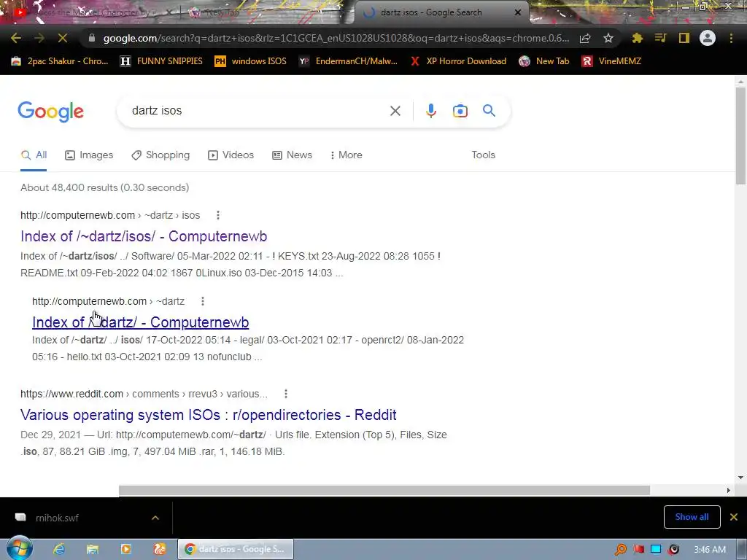Screen dimensions: 747x560
Task: Share this page via the address bar icon
Action: point(585,38)
